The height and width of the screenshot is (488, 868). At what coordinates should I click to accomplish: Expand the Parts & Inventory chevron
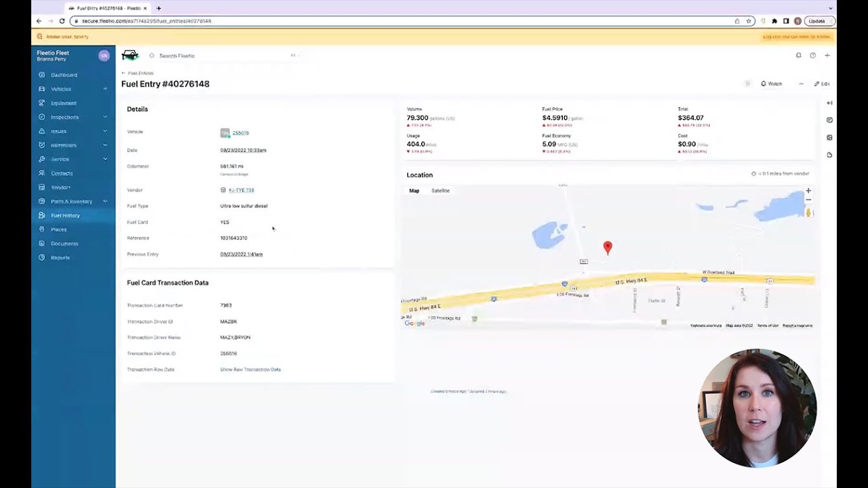tap(105, 201)
